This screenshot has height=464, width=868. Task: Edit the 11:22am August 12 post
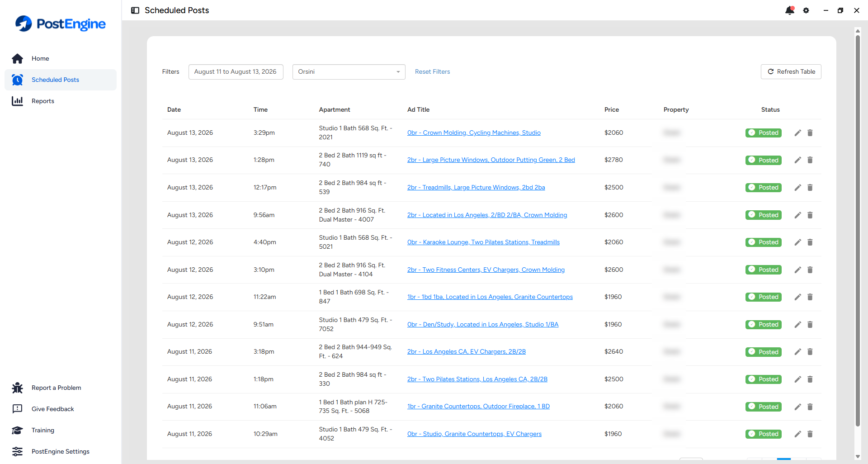coord(798,297)
